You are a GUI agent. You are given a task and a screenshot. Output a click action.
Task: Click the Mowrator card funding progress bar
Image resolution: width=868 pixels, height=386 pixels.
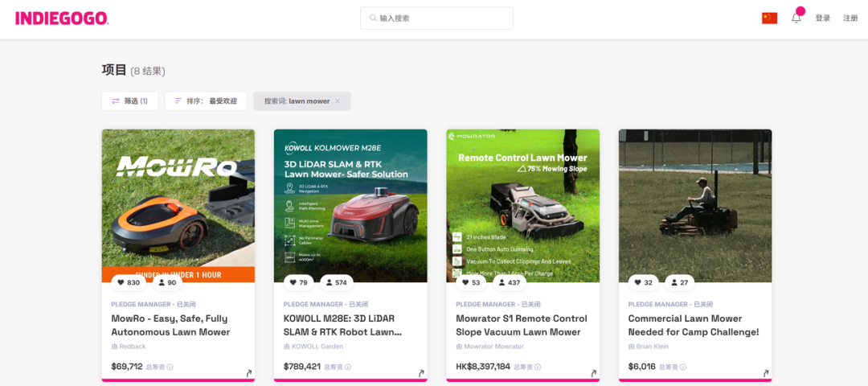tap(523, 380)
